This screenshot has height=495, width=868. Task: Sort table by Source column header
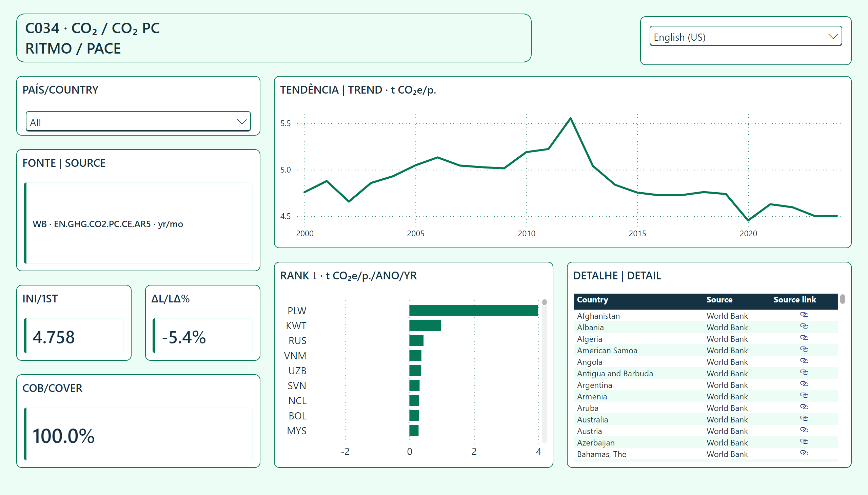point(719,300)
